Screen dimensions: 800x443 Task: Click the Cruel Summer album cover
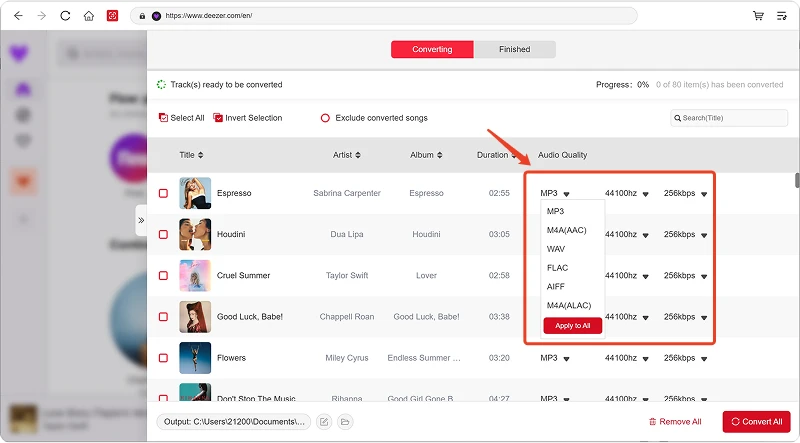(195, 276)
